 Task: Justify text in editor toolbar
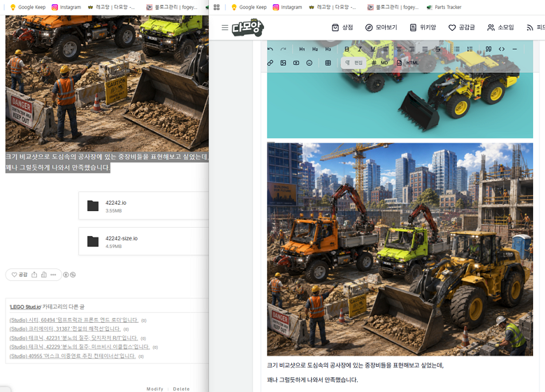[x=425, y=49]
